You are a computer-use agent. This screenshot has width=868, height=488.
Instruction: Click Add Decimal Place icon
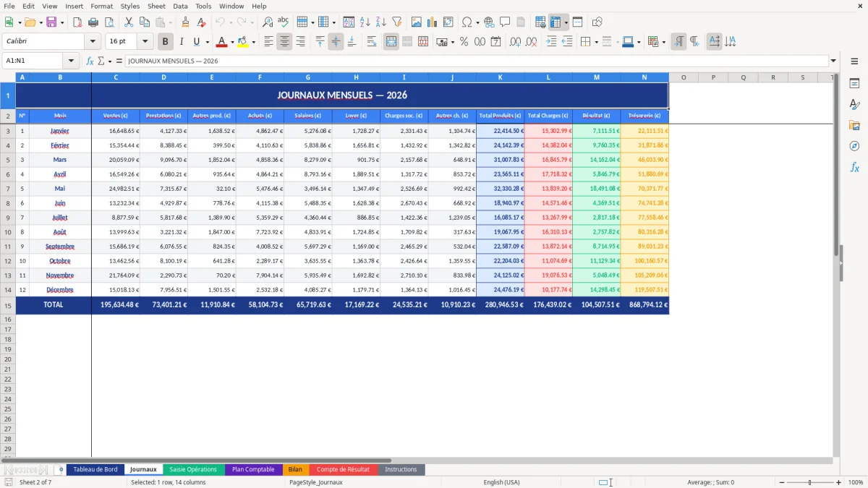tap(516, 42)
